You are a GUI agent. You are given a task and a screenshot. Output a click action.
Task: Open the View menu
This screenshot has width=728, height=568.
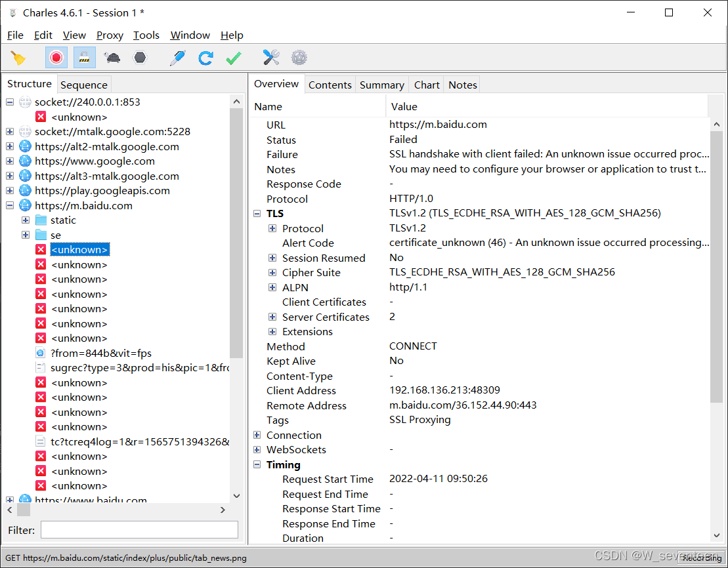coord(74,35)
